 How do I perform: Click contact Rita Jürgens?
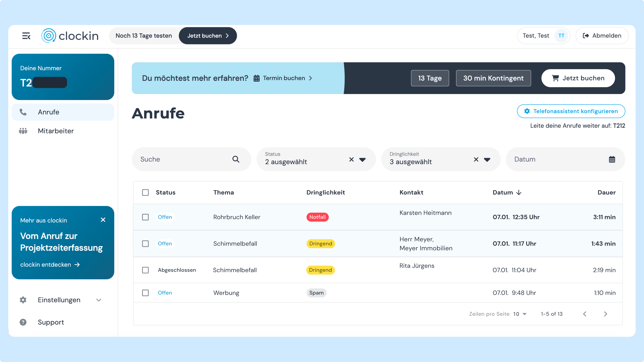(x=417, y=266)
